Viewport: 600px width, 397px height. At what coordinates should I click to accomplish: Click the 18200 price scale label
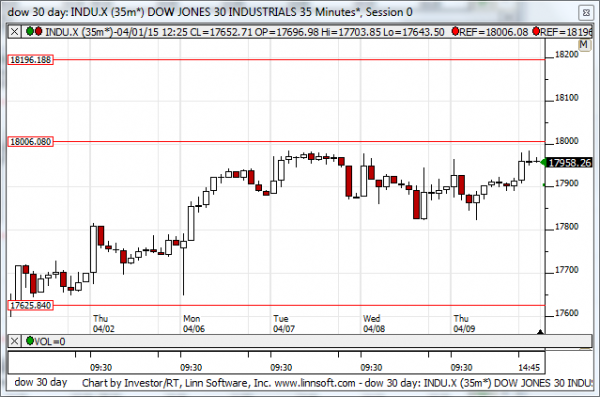click(x=567, y=55)
